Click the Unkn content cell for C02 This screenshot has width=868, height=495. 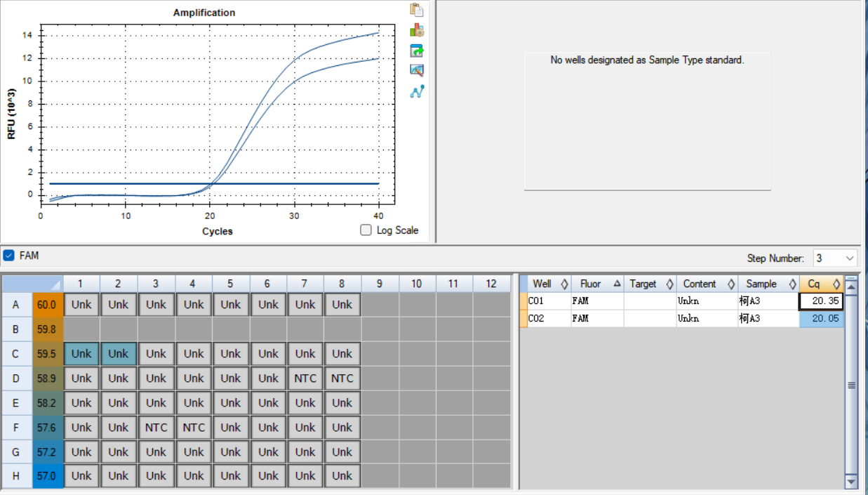coord(707,319)
